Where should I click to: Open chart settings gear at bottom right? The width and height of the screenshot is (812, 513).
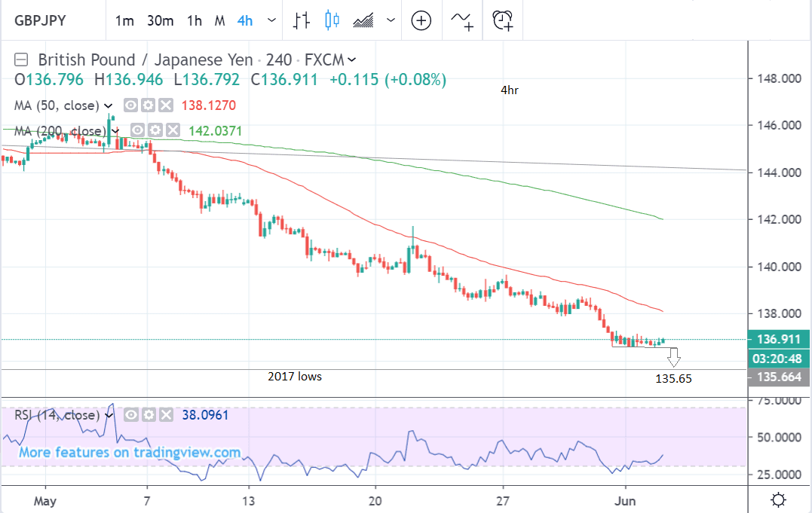pyautogui.click(x=779, y=499)
